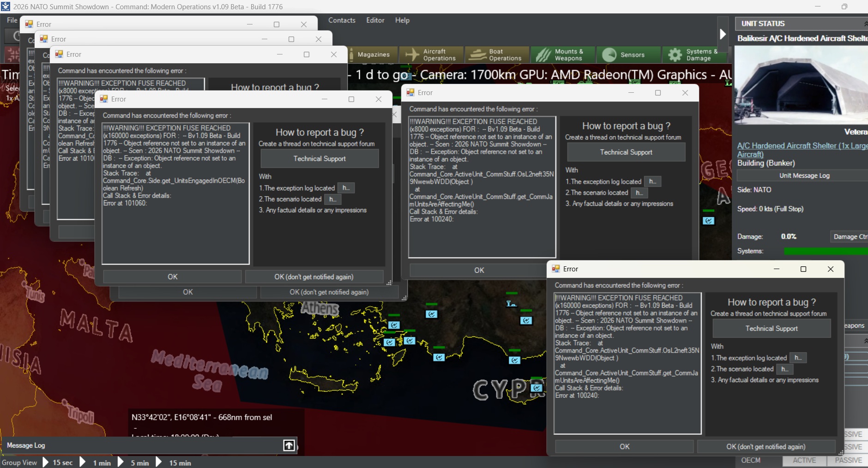Click OK in the 8000-exception Error at 100240 dialog

[x=479, y=270]
